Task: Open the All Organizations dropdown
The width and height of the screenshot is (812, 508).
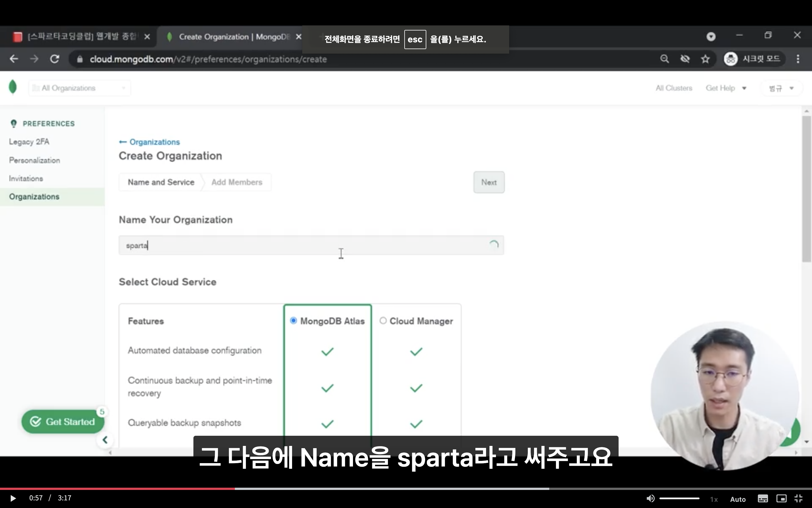Action: 80,88
